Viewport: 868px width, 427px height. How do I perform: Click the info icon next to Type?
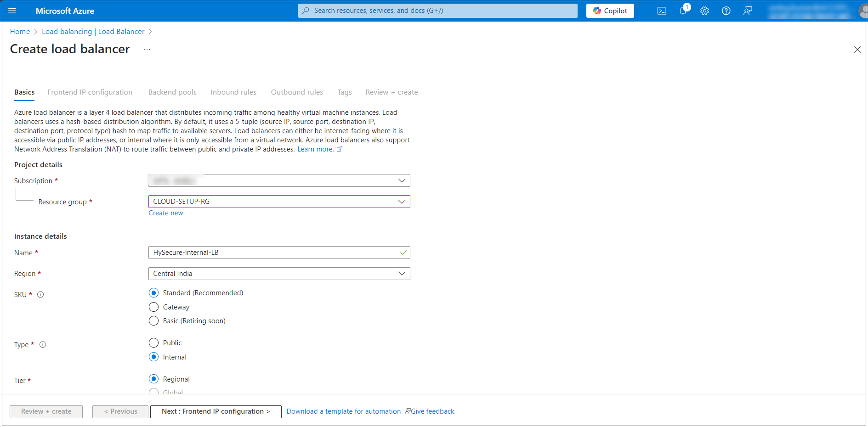coord(43,345)
